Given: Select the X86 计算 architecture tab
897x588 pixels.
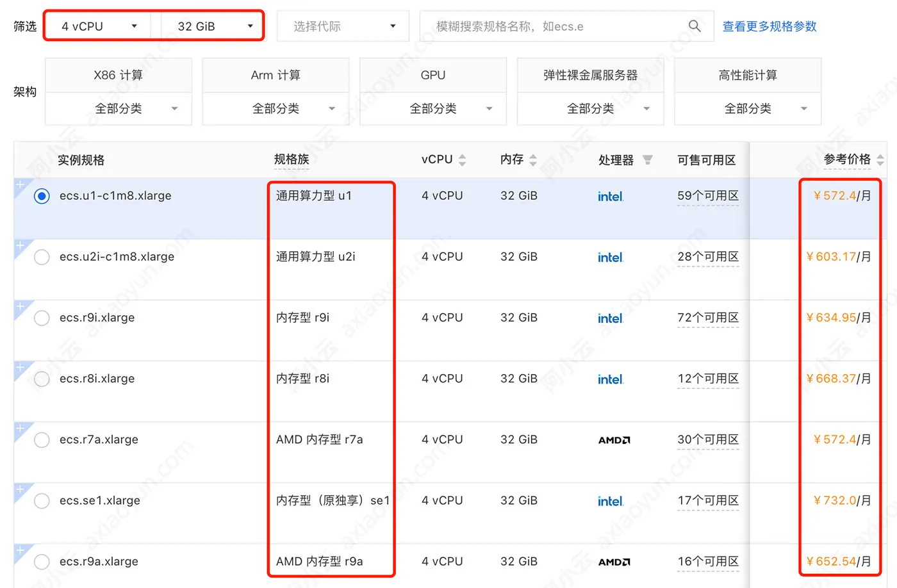Looking at the screenshot, I should [119, 76].
